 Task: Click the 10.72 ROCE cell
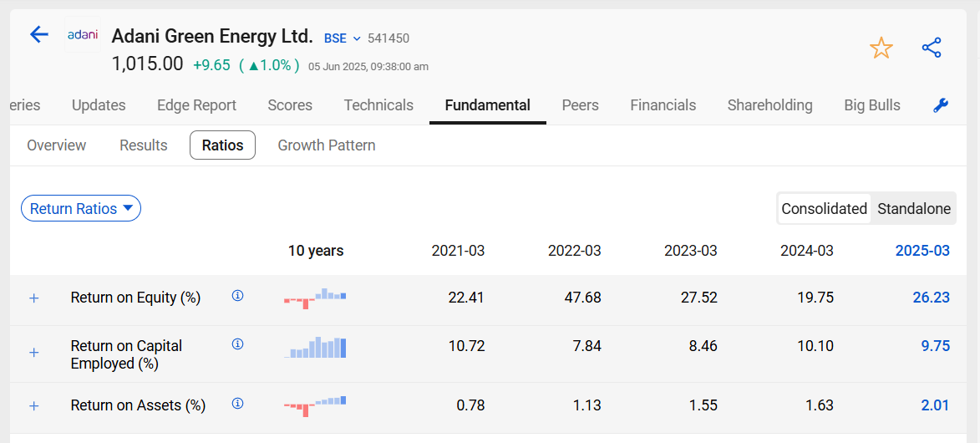click(x=467, y=345)
